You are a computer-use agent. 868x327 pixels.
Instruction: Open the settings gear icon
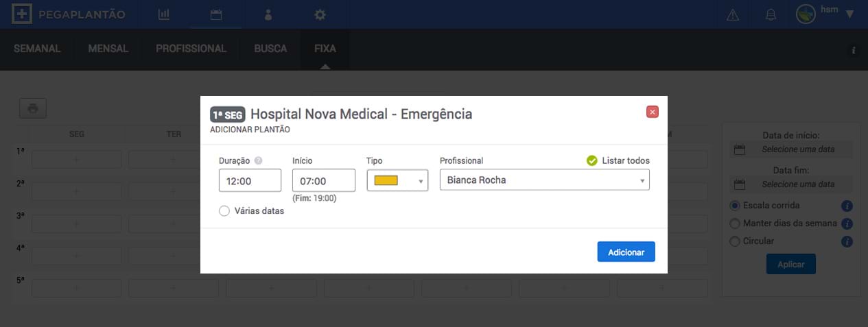click(320, 14)
